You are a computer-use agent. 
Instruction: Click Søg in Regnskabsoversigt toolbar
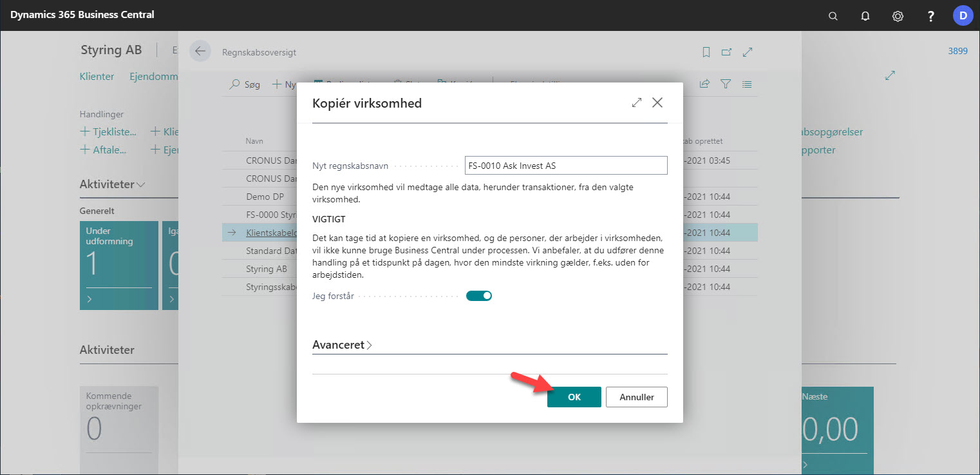[245, 84]
